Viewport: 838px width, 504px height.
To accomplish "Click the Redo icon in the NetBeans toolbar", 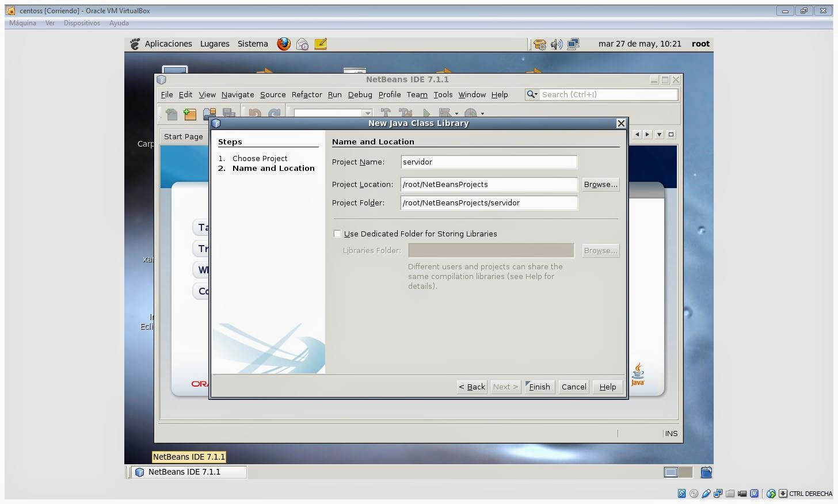I will click(x=275, y=114).
